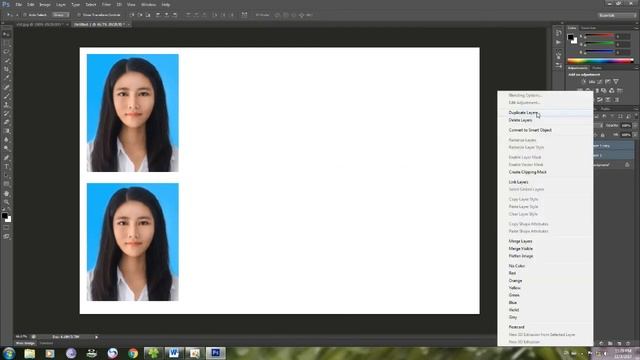
Task: Open the Layer menu
Action: (x=61, y=4)
